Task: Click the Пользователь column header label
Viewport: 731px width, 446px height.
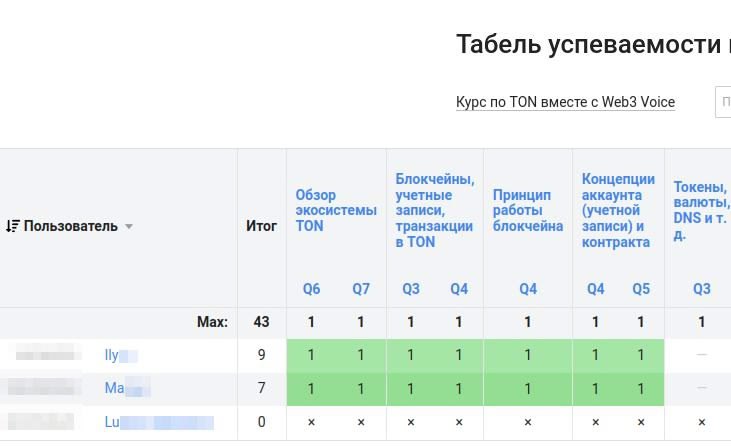Action: pos(71,226)
